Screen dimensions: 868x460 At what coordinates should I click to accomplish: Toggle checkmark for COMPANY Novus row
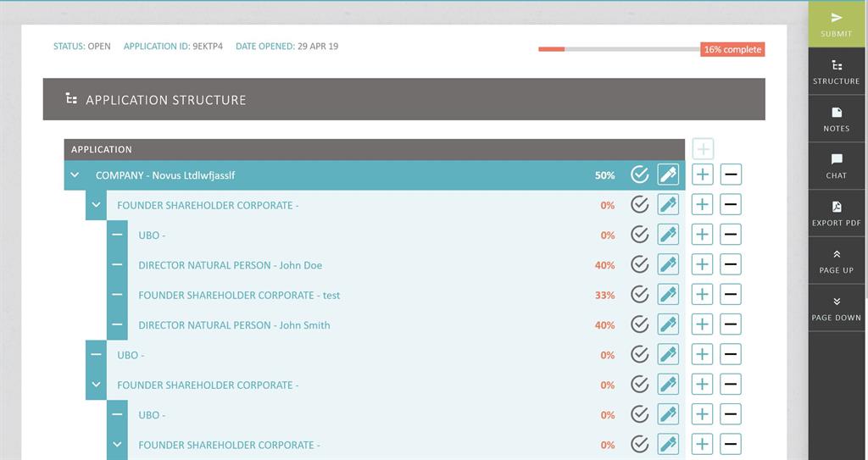point(640,175)
